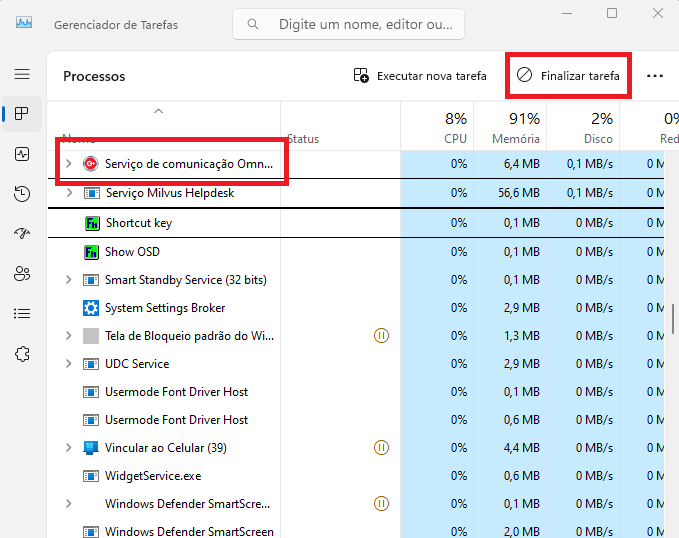Click the Task Manager app logo icon
Image resolution: width=679 pixels, height=538 pixels.
(x=24, y=22)
